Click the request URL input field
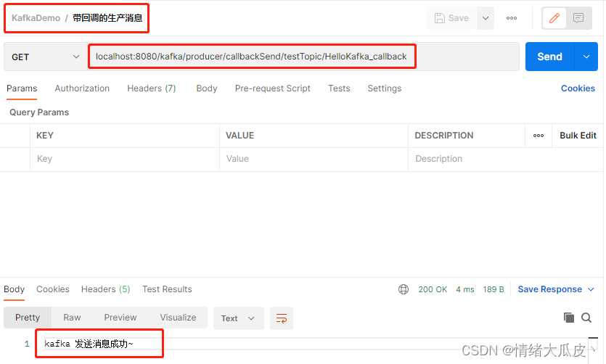This screenshot has height=364, width=606. (x=303, y=57)
